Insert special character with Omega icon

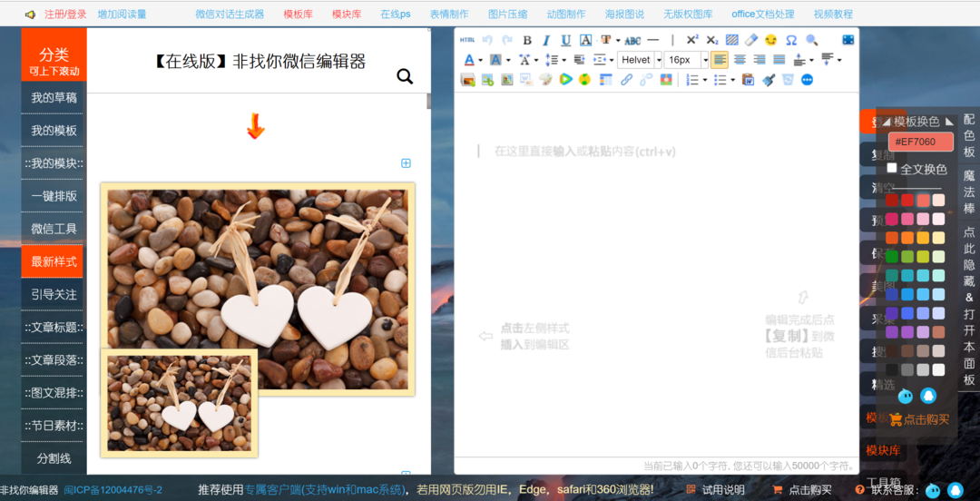pyautogui.click(x=790, y=40)
